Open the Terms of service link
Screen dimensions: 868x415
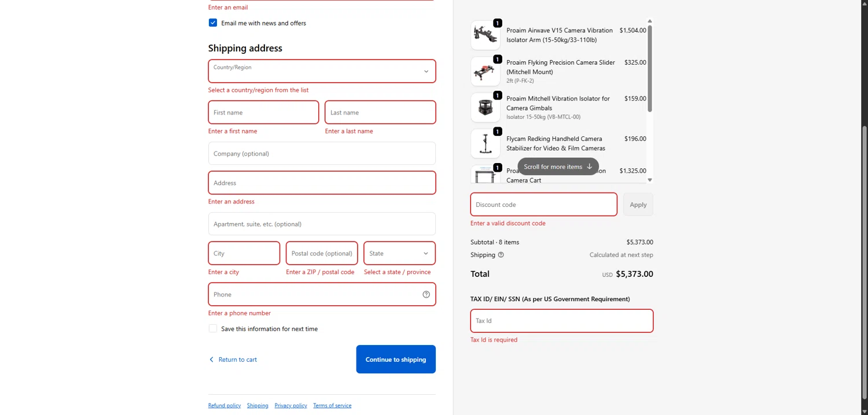pos(332,406)
